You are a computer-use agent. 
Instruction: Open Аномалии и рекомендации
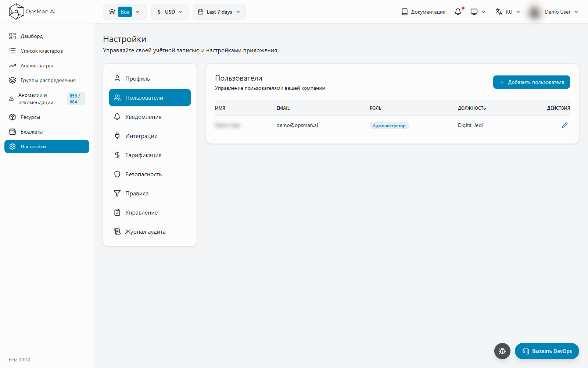[47, 99]
